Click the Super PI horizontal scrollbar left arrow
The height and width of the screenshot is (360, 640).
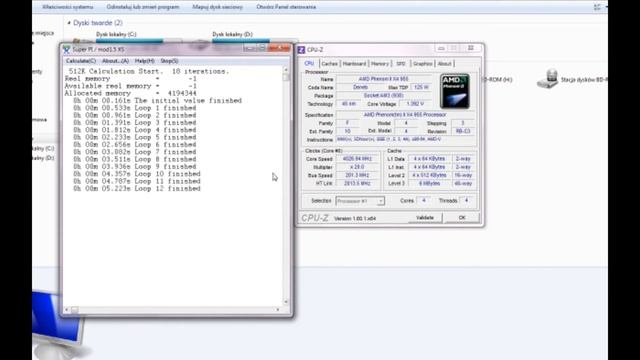67,310
